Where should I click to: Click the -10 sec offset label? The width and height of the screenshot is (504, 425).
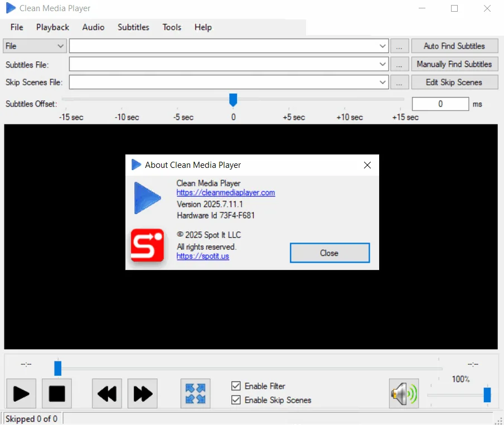click(127, 117)
